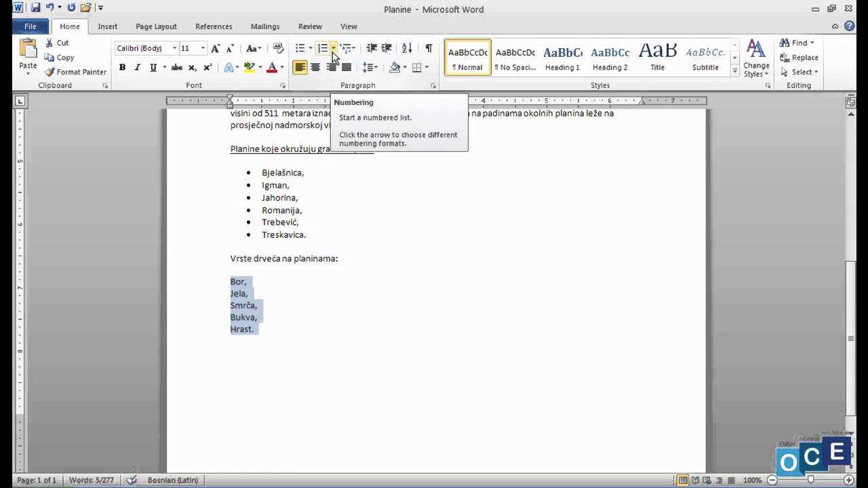The height and width of the screenshot is (488, 868).
Task: Click the Font Color red A swatch
Action: coord(272,67)
